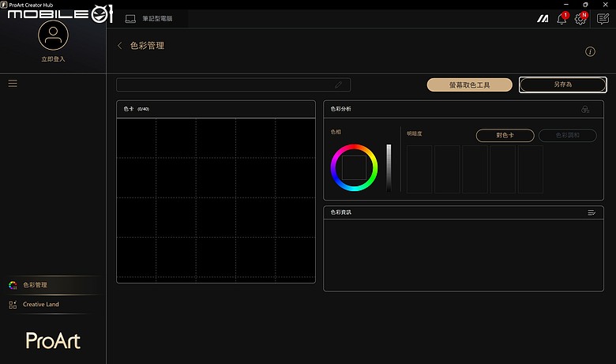Minimize the ProArt Creator Hub window
Viewport: 616px width, 364px height.
coord(566,5)
